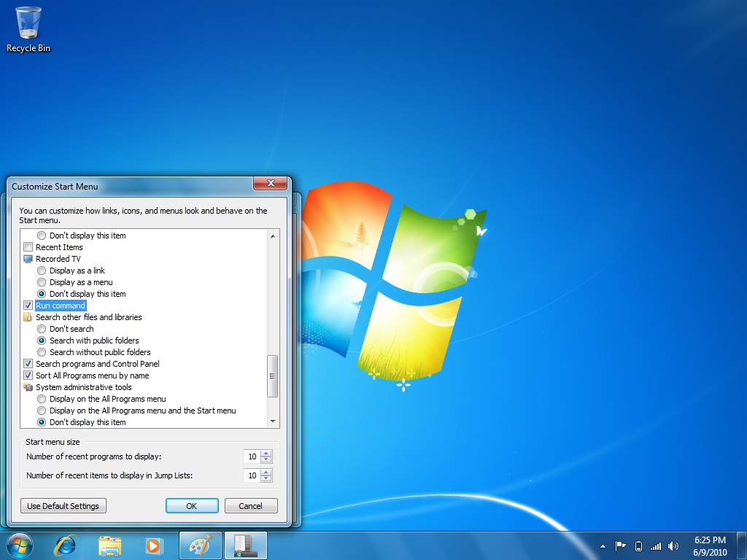Select Recorded TV Display as a link
Image resolution: width=747 pixels, height=560 pixels.
click(x=42, y=271)
